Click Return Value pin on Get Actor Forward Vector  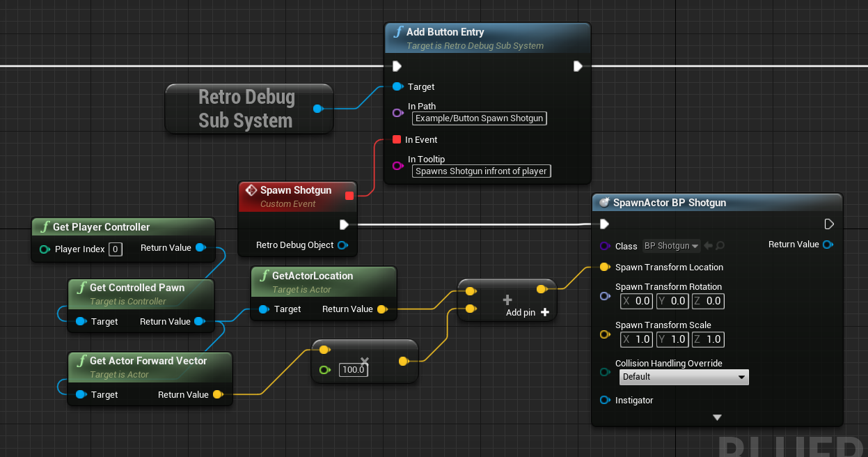(x=218, y=394)
